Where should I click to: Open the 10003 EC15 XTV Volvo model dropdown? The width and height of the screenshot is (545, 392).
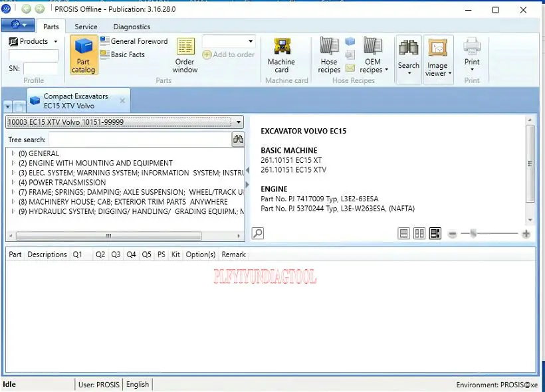click(239, 122)
